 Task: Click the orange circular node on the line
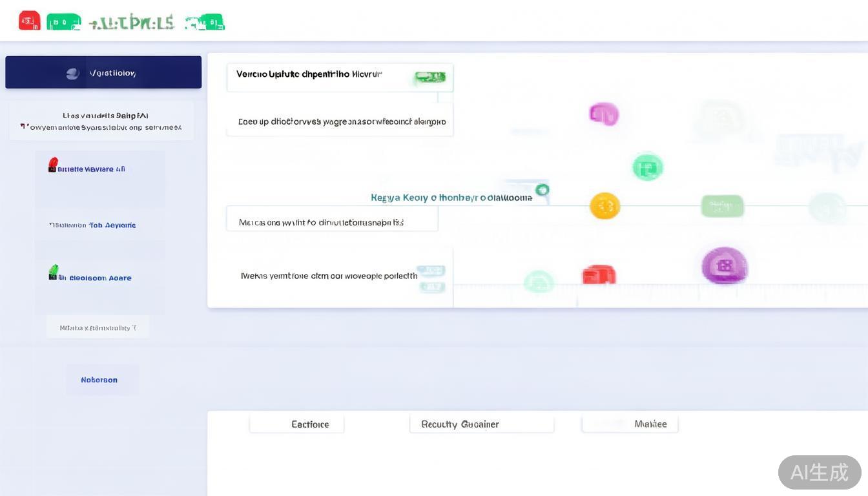(x=605, y=206)
